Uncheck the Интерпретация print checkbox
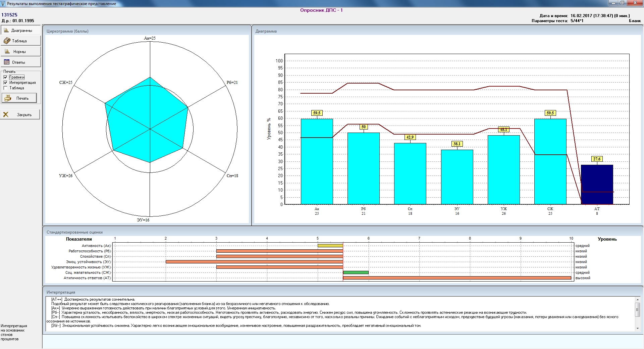The image size is (644, 349). [x=5, y=83]
